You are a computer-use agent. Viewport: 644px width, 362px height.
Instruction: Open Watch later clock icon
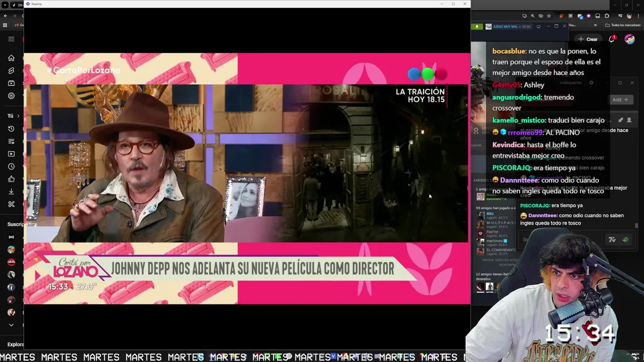(x=11, y=166)
